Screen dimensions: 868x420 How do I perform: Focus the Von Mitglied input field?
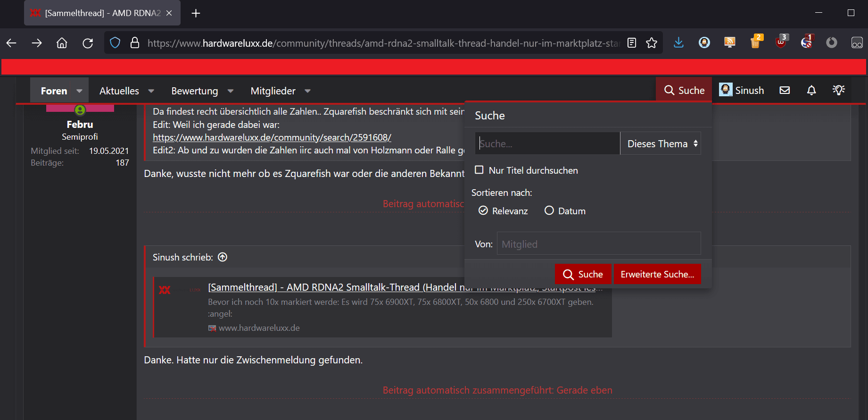(x=599, y=244)
